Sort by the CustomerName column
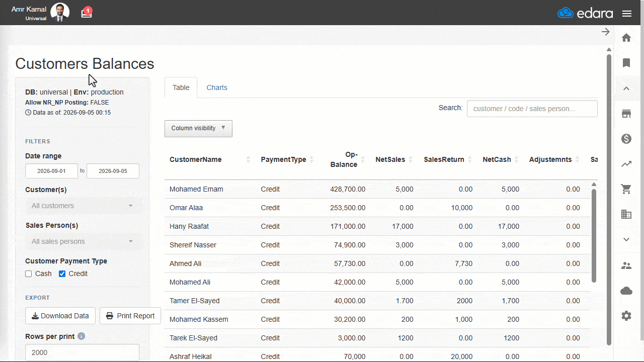 [x=210, y=159]
